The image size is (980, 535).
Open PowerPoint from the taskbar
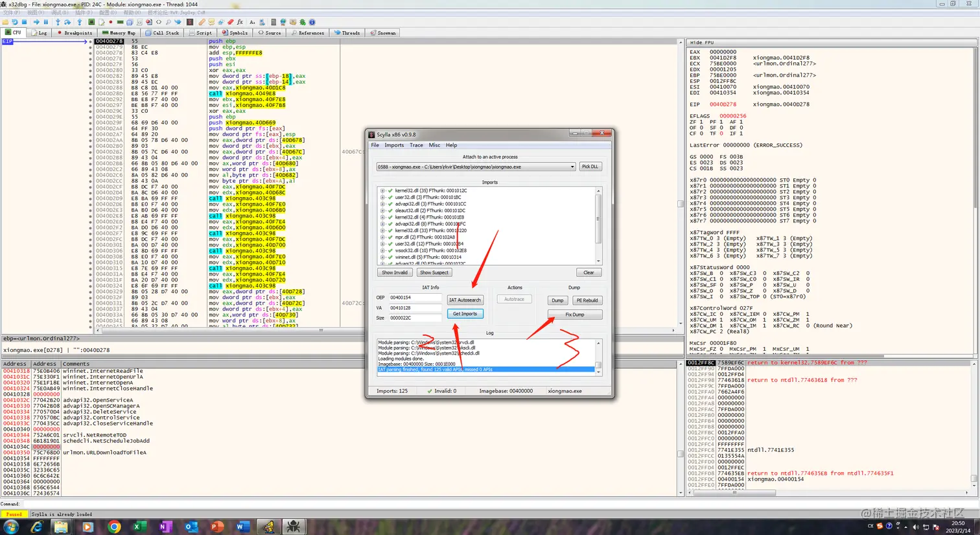tap(216, 527)
